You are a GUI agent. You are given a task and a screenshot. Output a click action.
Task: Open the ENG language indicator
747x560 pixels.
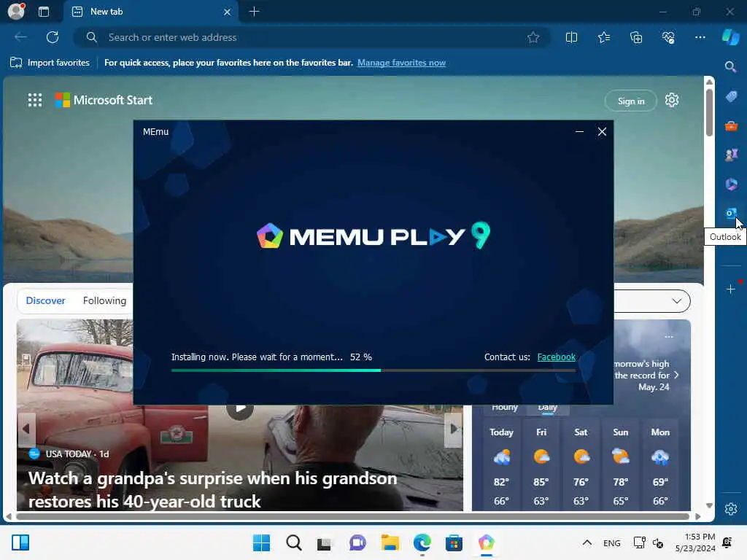click(x=612, y=542)
